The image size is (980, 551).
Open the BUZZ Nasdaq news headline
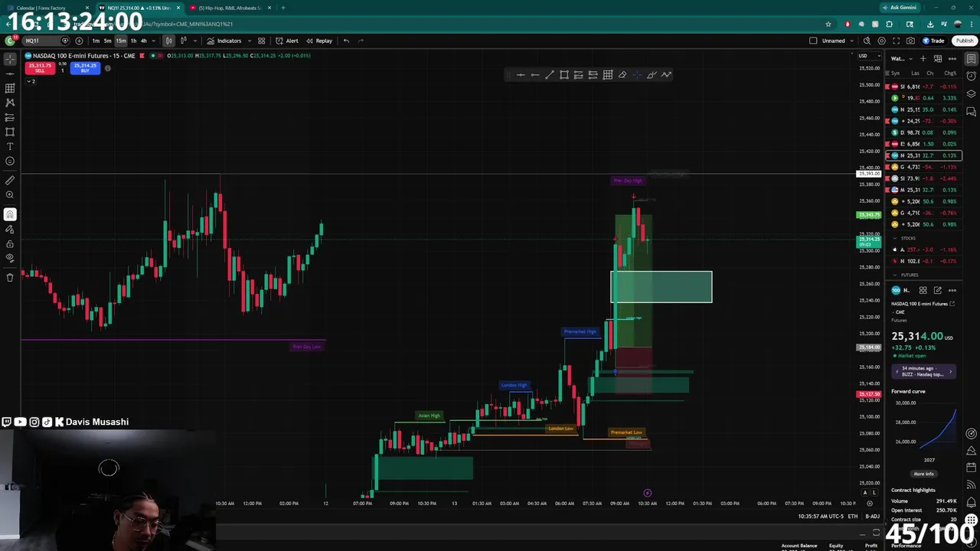(x=923, y=371)
